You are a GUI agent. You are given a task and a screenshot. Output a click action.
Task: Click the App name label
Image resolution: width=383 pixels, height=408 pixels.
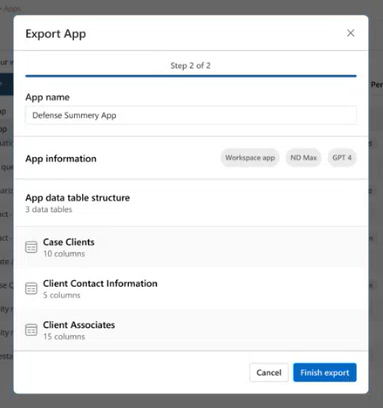click(x=48, y=97)
